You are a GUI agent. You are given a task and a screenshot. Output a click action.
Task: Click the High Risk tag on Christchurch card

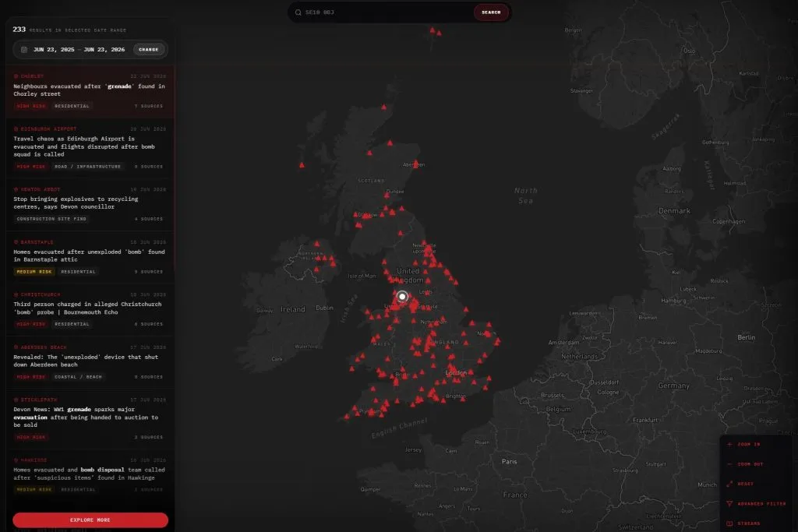pyautogui.click(x=31, y=324)
